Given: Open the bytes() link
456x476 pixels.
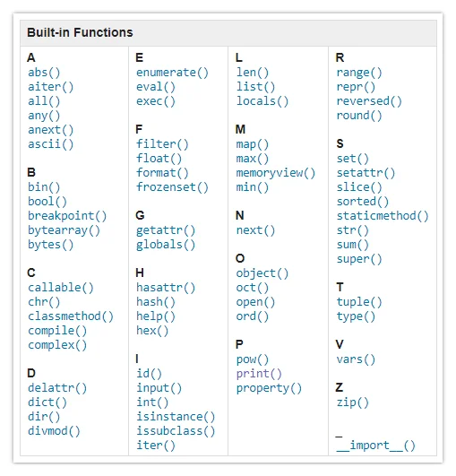Looking at the screenshot, I should coord(51,245).
